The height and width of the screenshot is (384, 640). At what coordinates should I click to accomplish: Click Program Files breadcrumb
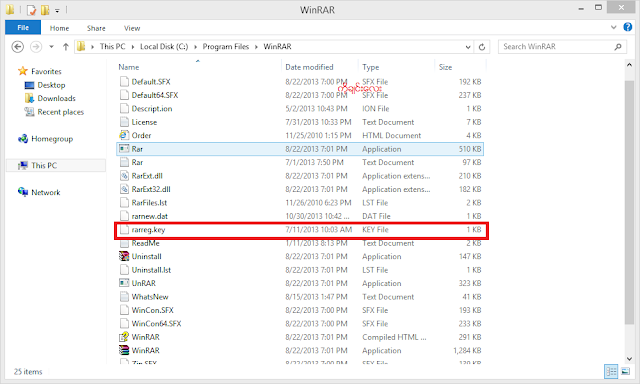click(226, 47)
